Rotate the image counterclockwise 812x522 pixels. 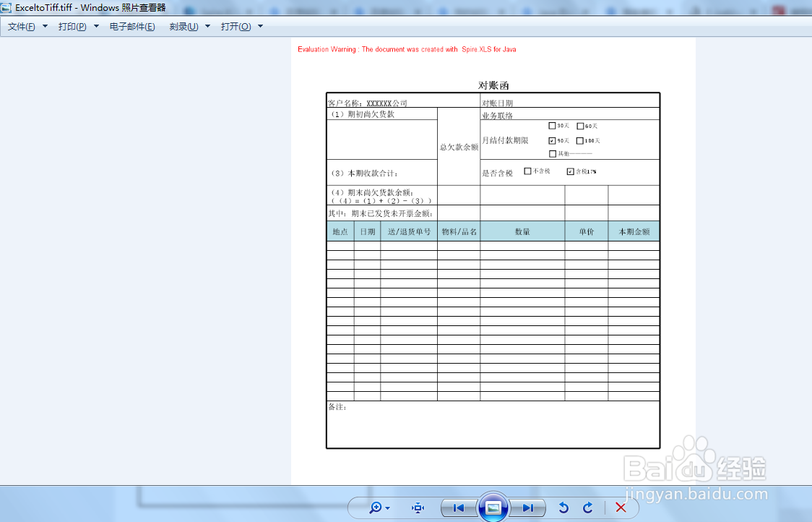tap(563, 508)
